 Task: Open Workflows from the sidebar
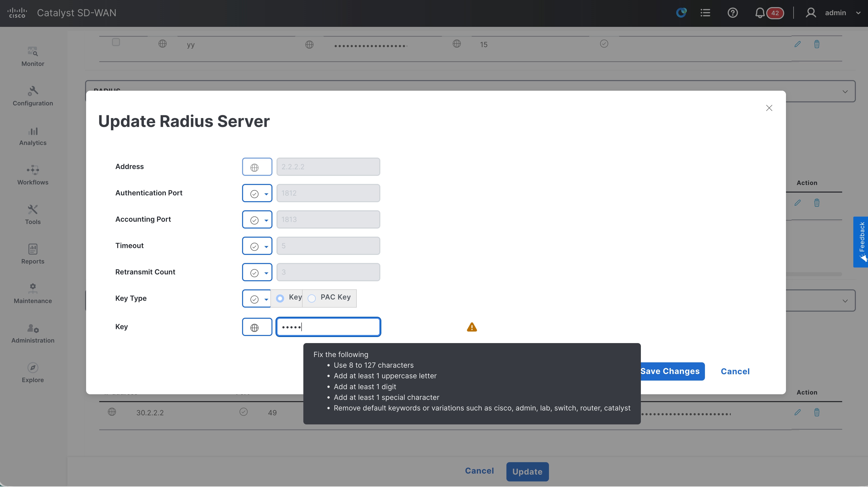click(33, 175)
